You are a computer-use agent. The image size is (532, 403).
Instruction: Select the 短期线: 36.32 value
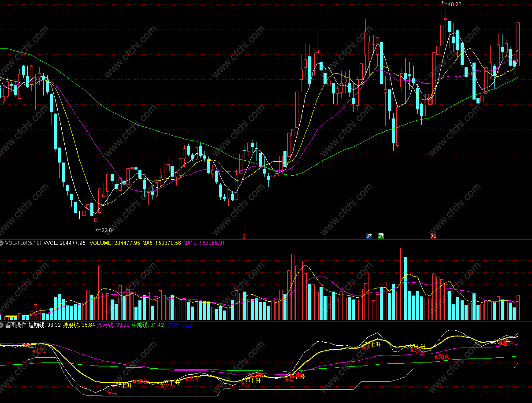[x=45, y=325]
